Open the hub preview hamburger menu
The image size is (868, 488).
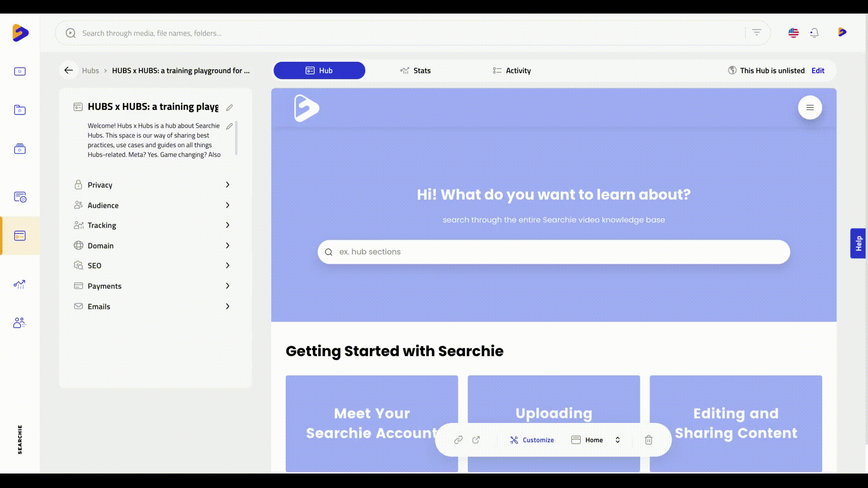tap(810, 108)
